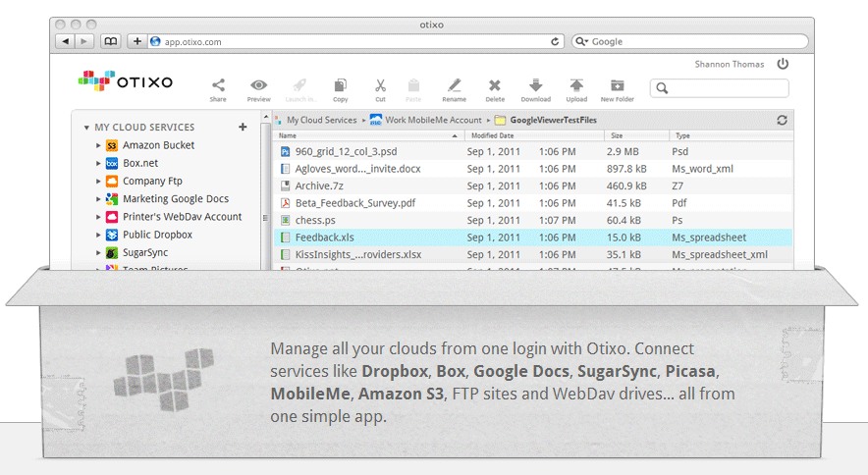Sort files by Name column header

click(369, 135)
